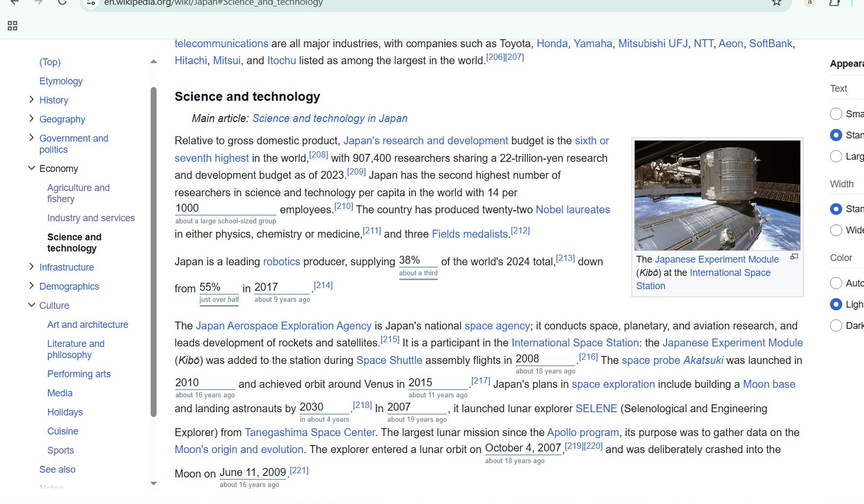864x504 pixels.
Task: Expand the Infrastructure section in contents
Action: pos(31,266)
